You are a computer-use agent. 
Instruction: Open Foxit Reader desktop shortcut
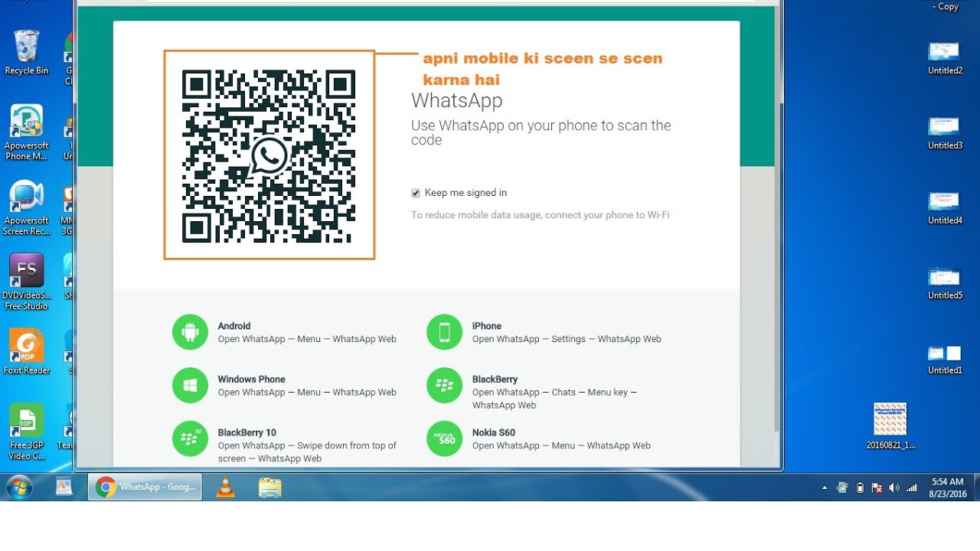tap(26, 352)
